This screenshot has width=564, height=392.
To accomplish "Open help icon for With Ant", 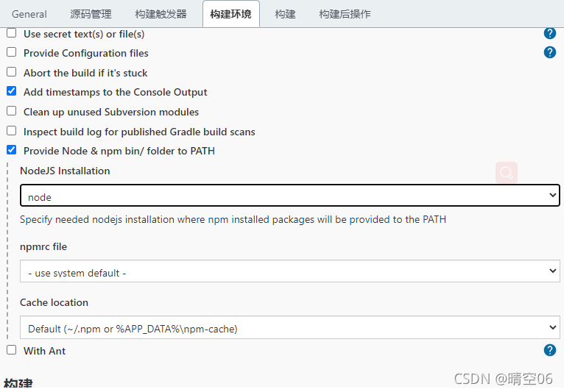I will 549,350.
